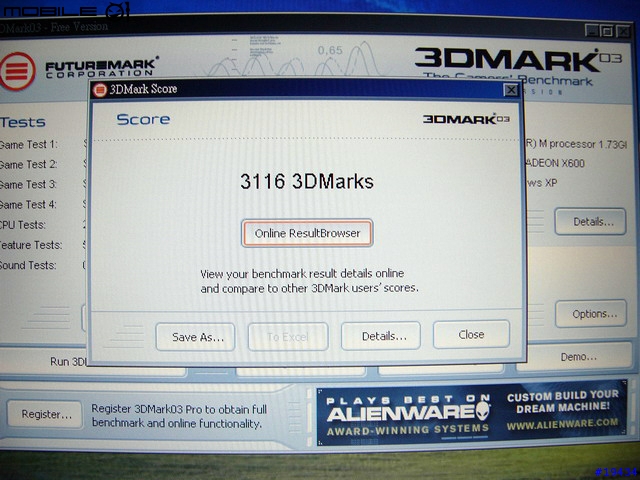The image size is (640, 480).
Task: Click the Futuremark Corporation red logo
Action: [16, 71]
